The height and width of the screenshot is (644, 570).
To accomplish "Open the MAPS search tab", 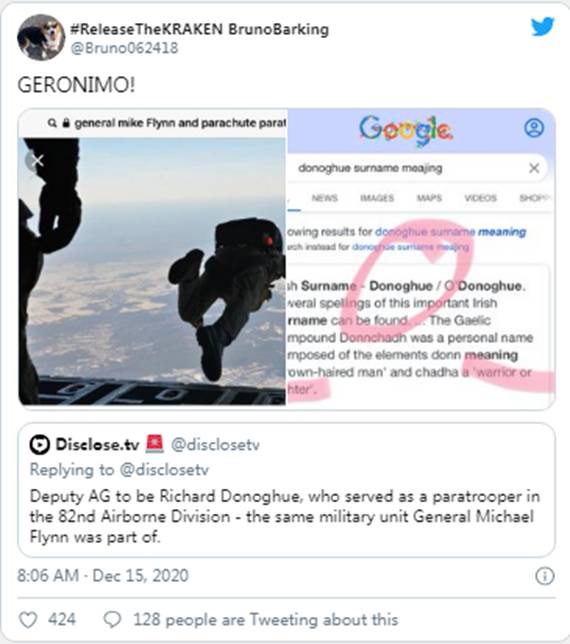I will pos(429,198).
